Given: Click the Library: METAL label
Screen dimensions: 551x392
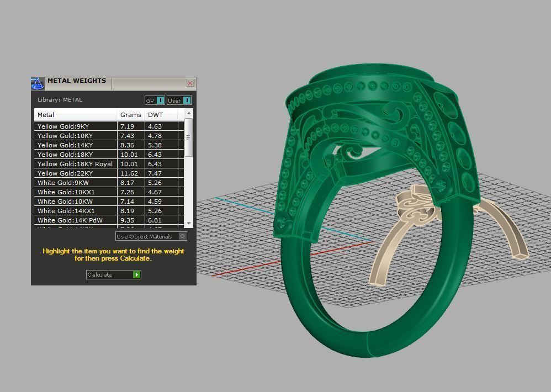Looking at the screenshot, I should [60, 100].
